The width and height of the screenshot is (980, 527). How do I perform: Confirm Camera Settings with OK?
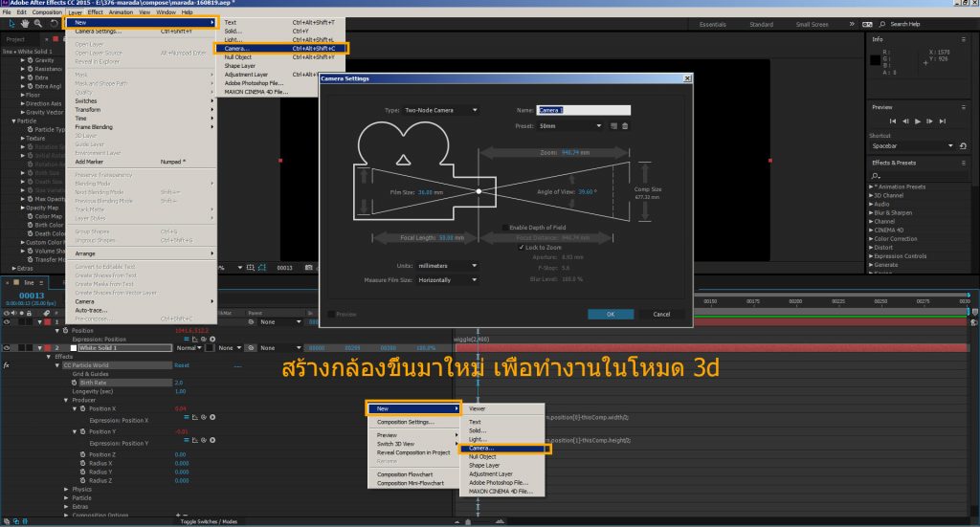[611, 314]
